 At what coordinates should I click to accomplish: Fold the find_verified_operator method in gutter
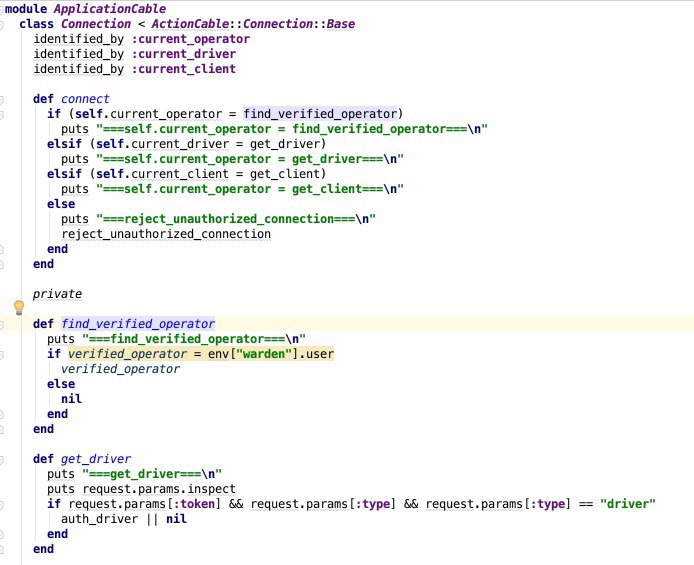(x=1, y=325)
